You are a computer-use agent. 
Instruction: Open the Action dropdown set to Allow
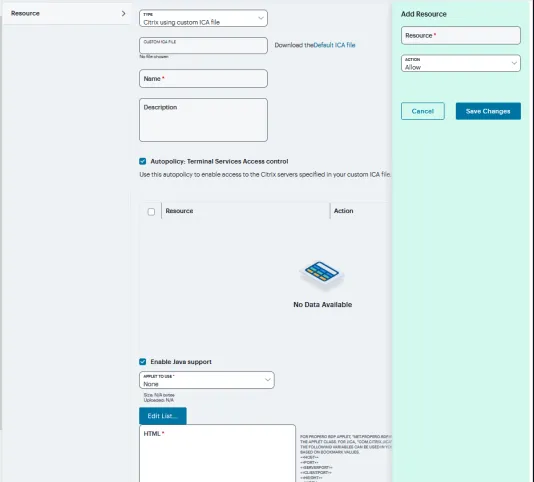point(461,63)
